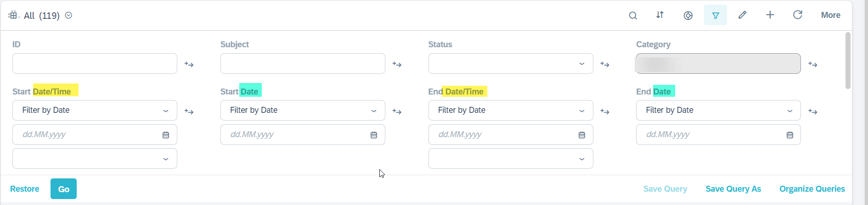Click advanced filter arrow next to ID
Image resolution: width=868 pixels, height=205 pixels.
[x=189, y=64]
